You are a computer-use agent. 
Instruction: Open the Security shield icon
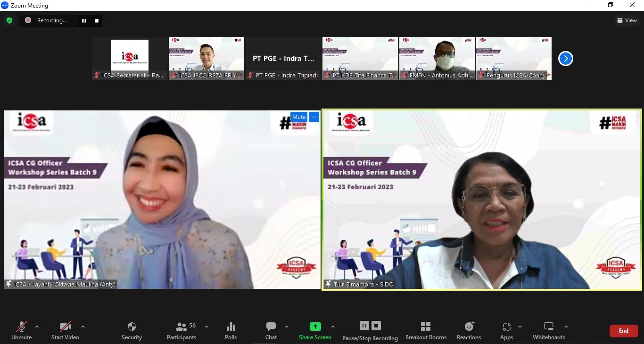132,327
